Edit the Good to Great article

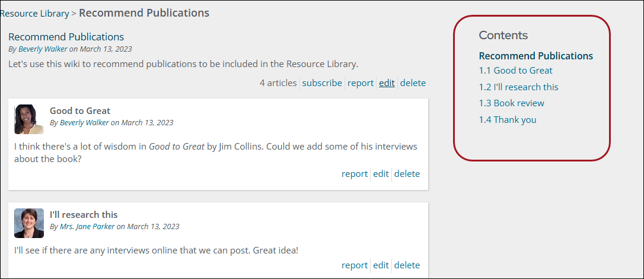pyautogui.click(x=381, y=174)
